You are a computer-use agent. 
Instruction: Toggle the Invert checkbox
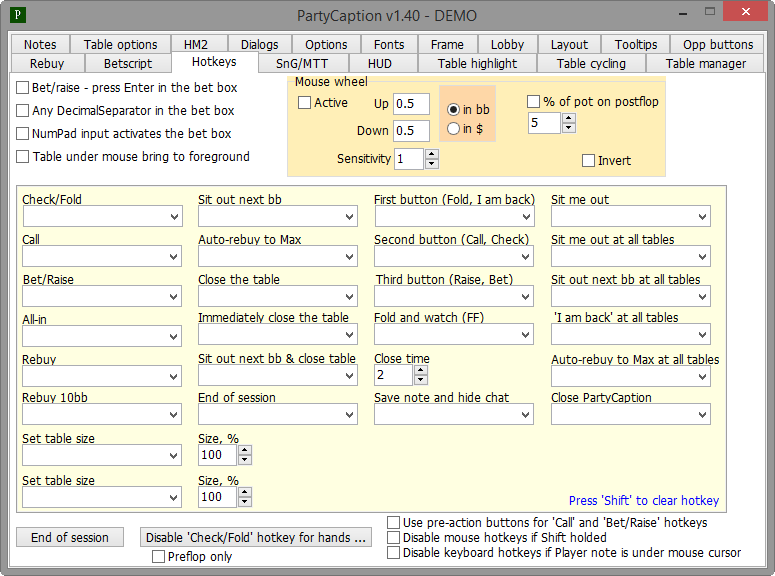click(x=588, y=161)
